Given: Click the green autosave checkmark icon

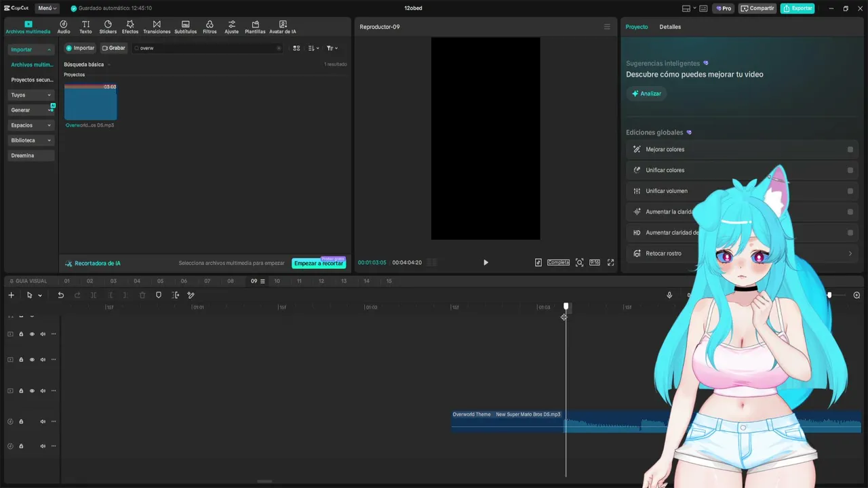Looking at the screenshot, I should (x=74, y=8).
